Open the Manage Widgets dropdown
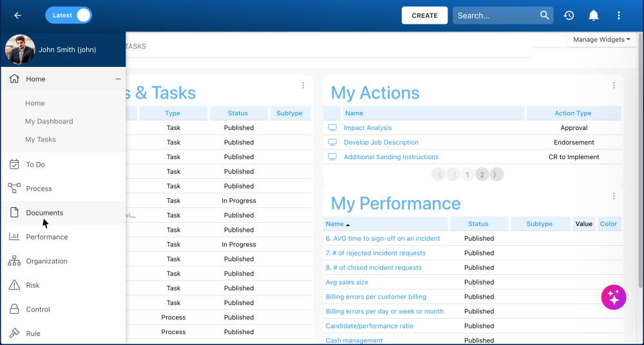The height and width of the screenshot is (345, 644). pos(601,40)
